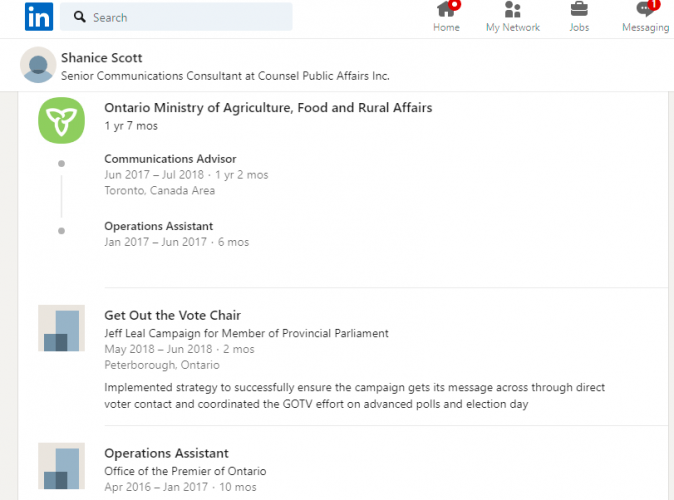Click Office of the Premier of Ontario
The height and width of the screenshot is (500, 674).
(x=185, y=471)
